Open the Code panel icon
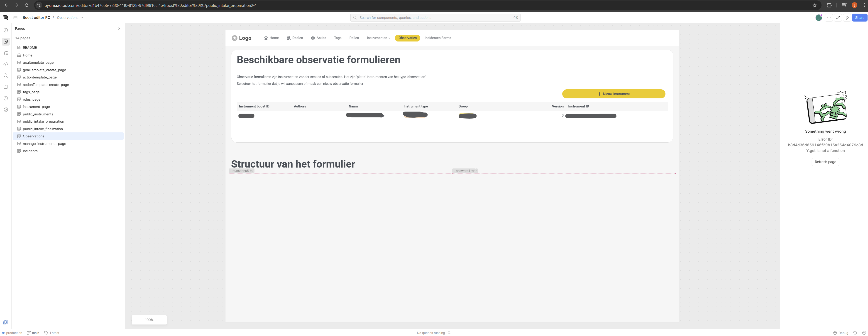The width and height of the screenshot is (868, 336). point(6,64)
